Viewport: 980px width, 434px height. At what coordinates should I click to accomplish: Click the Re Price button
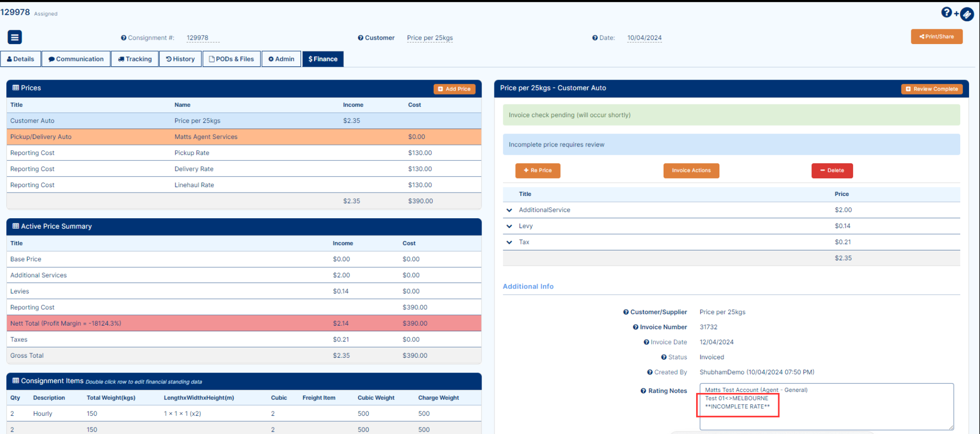click(537, 170)
